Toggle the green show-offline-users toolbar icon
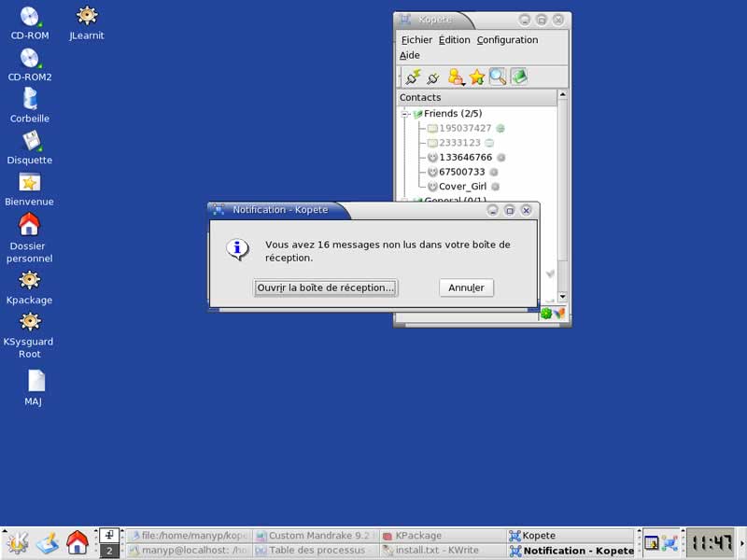This screenshot has width=747, height=560. (519, 77)
